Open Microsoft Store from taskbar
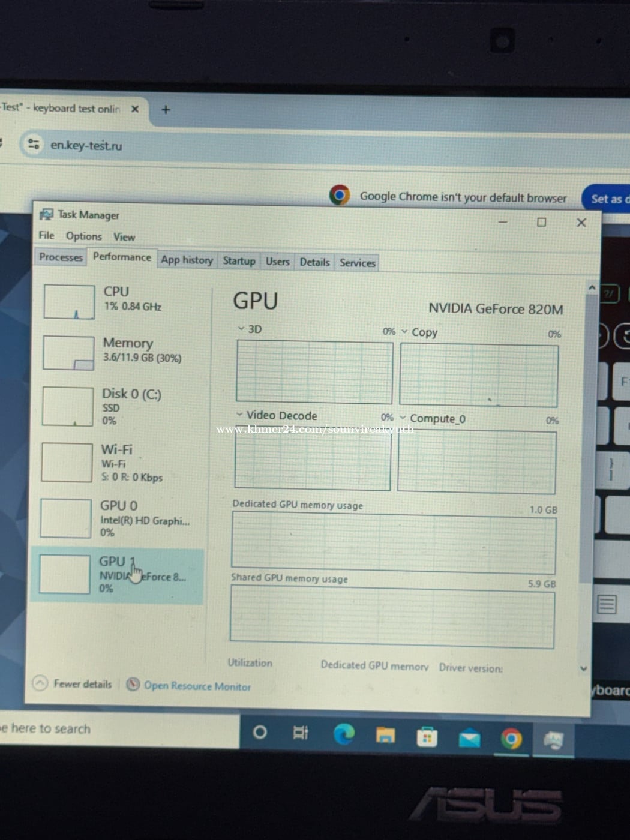 [x=427, y=737]
